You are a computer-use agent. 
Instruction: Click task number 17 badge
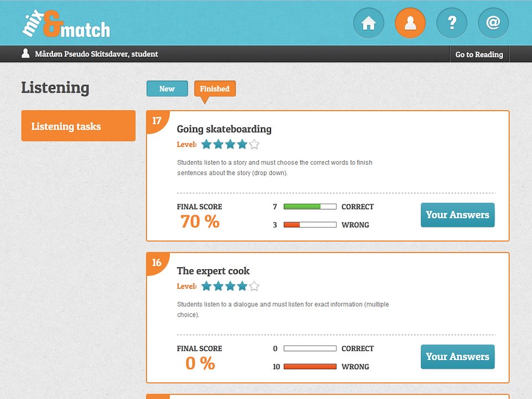click(157, 121)
